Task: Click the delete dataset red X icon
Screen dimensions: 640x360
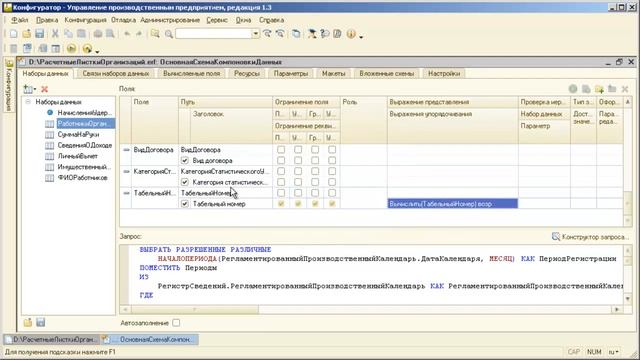Action: coord(44,89)
